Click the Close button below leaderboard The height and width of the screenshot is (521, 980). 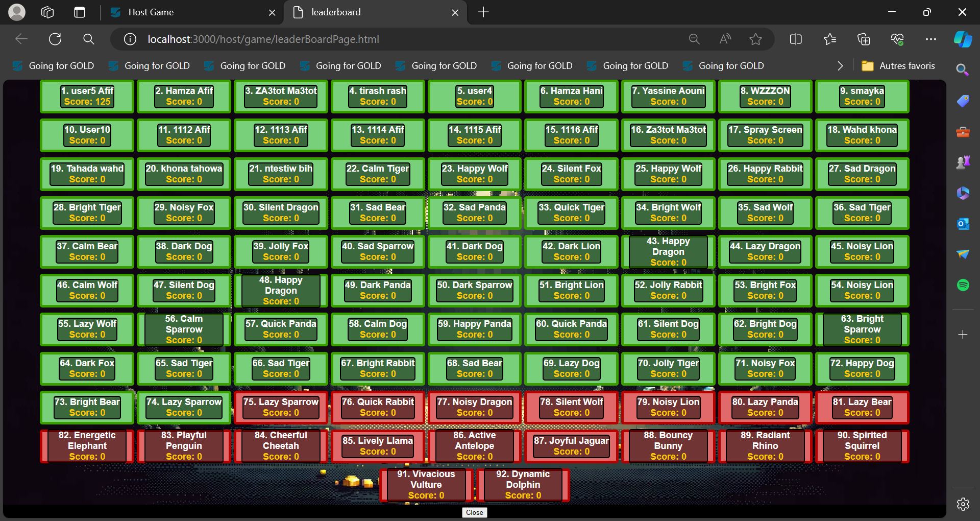[474, 512]
